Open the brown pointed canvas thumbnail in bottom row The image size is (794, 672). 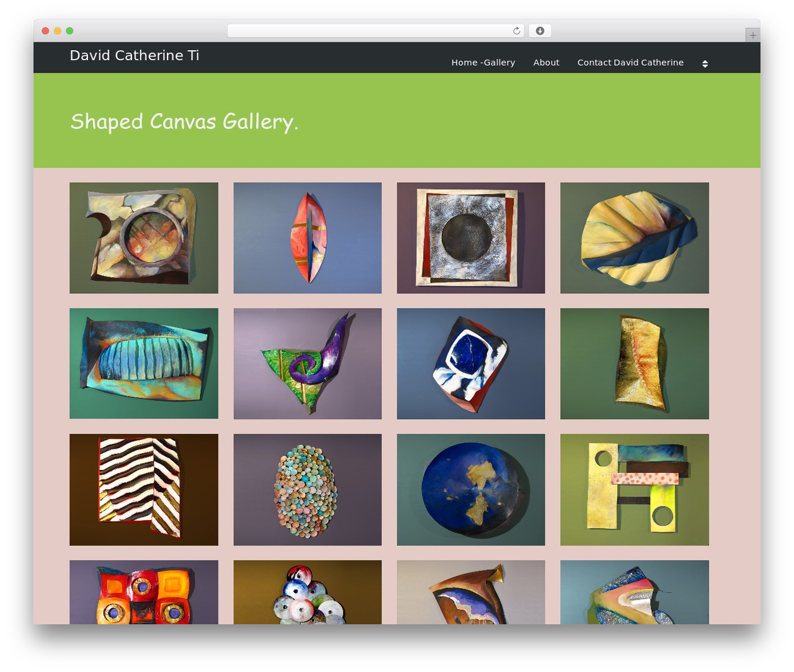click(x=471, y=592)
